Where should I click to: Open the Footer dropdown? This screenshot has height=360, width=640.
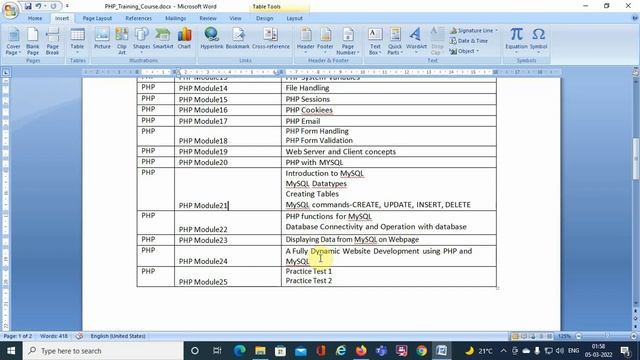click(x=325, y=41)
